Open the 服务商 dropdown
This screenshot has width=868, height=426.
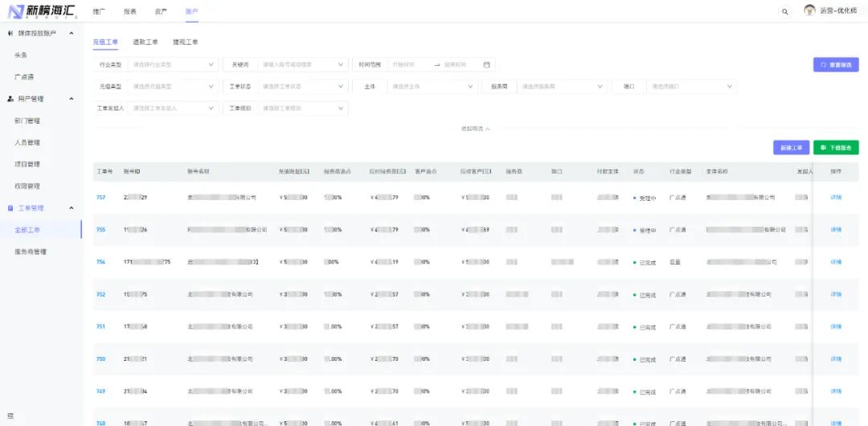pos(562,87)
